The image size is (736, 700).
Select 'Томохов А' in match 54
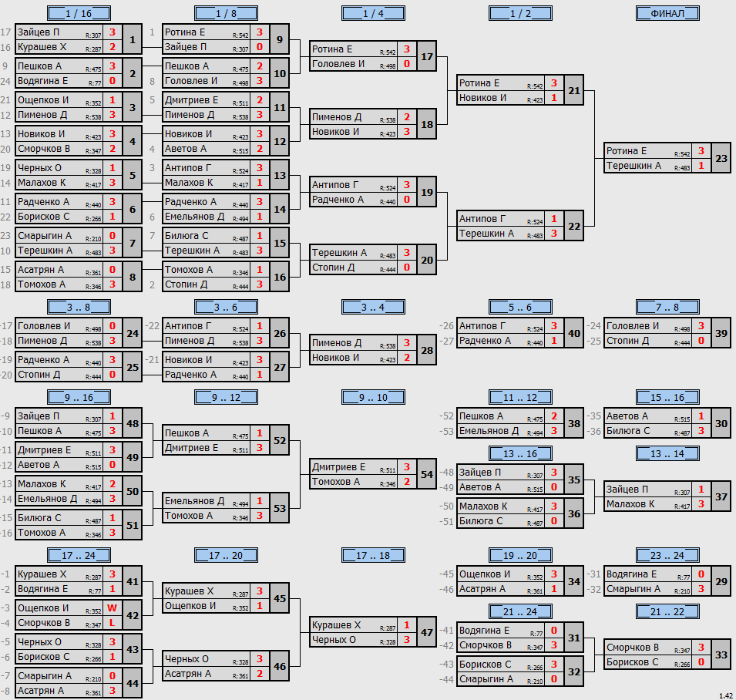335,482
